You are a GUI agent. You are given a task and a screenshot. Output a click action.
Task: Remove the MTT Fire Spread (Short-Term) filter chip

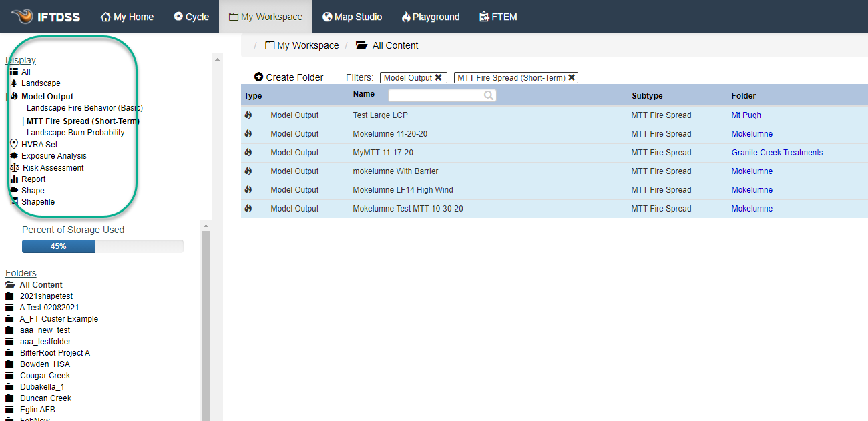(572, 78)
